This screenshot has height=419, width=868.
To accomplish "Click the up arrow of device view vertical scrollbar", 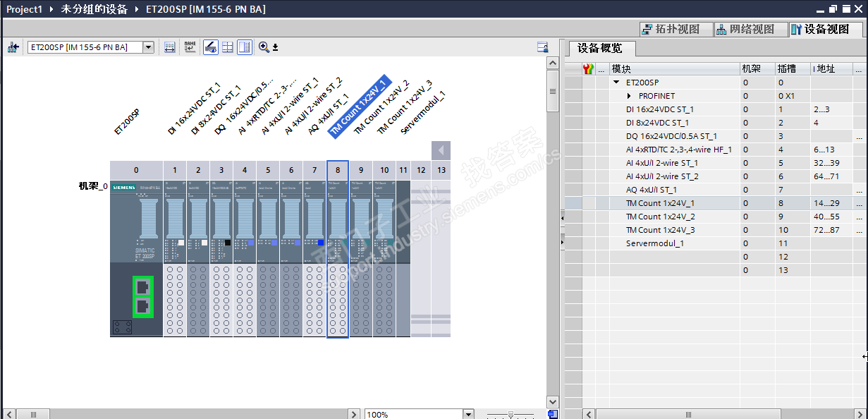I will pos(553,63).
